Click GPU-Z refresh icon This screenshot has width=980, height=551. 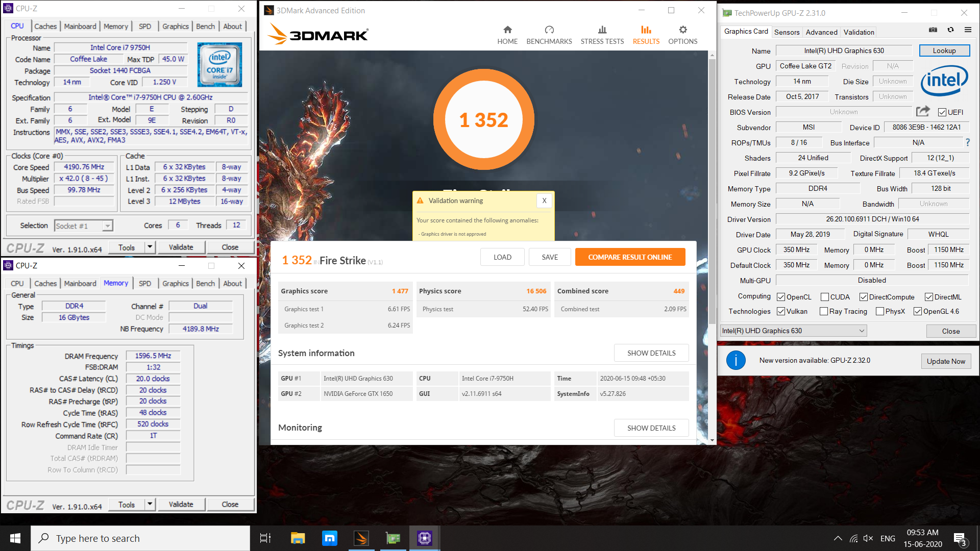point(950,30)
